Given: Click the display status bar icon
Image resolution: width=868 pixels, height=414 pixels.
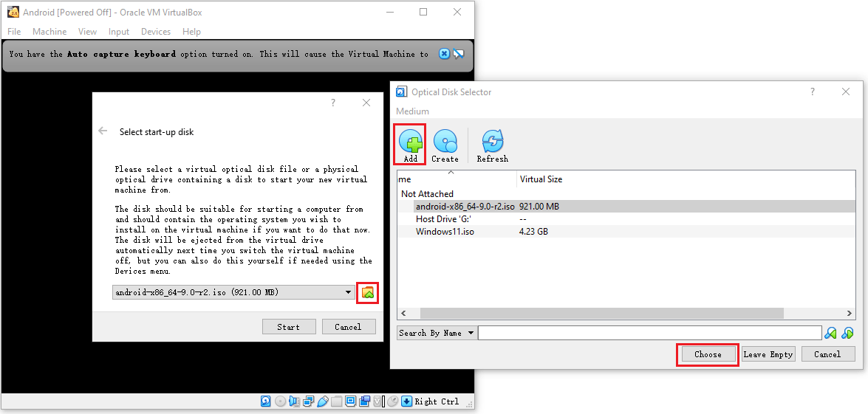Looking at the screenshot, I should pyautogui.click(x=350, y=401).
